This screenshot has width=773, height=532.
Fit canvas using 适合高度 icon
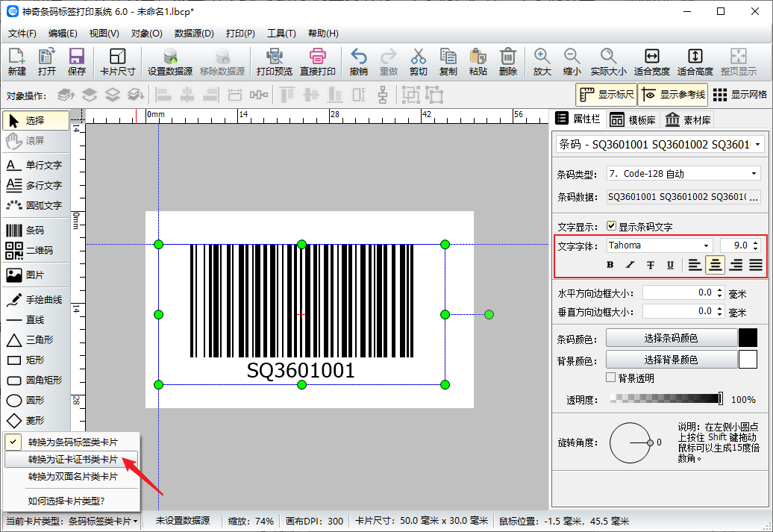click(695, 62)
